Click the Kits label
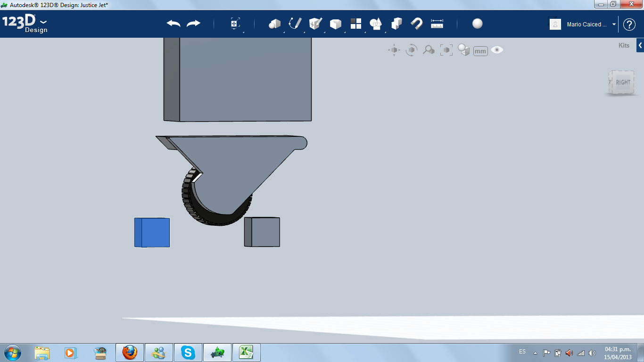The height and width of the screenshot is (362, 644). pyautogui.click(x=624, y=46)
